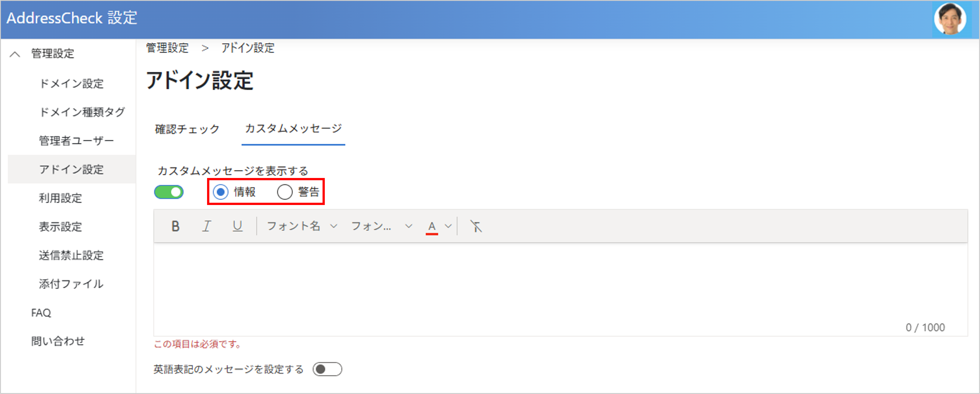Image resolution: width=980 pixels, height=394 pixels.
Task: Open the font size dropdown
Action: tap(381, 226)
